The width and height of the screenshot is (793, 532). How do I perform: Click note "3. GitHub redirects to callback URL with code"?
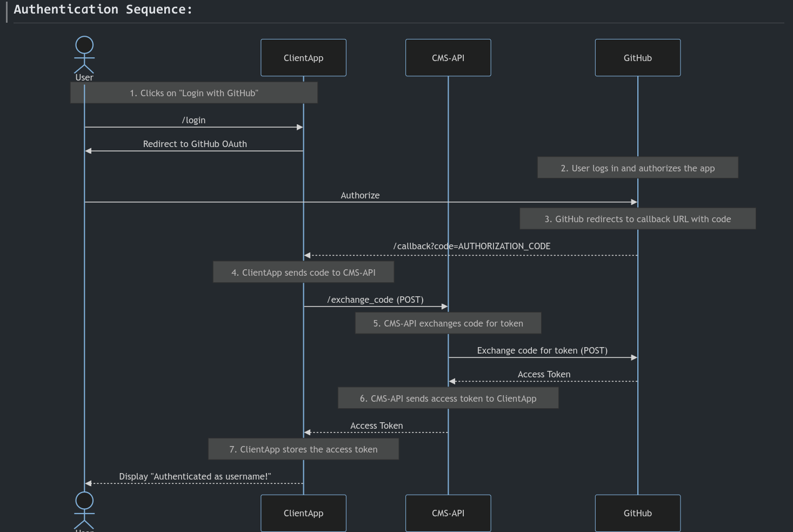[x=638, y=219]
